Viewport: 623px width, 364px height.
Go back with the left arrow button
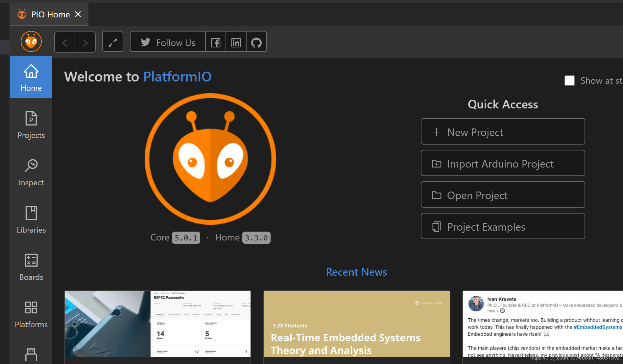pyautogui.click(x=65, y=42)
